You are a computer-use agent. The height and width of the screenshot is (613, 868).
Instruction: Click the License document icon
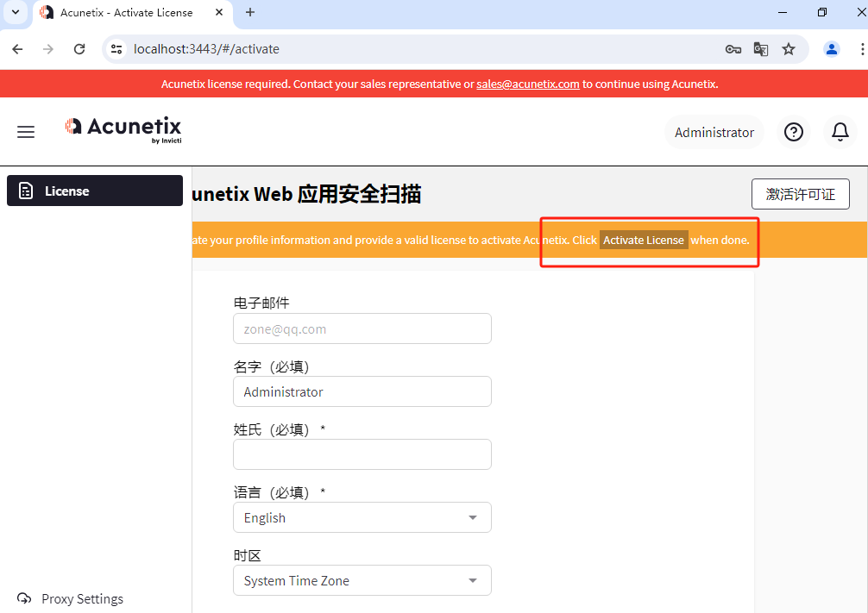point(26,191)
